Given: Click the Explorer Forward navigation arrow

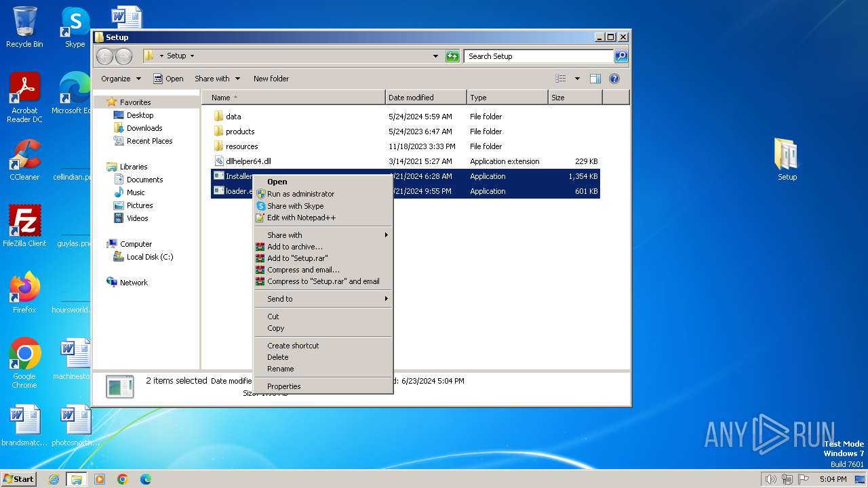Looking at the screenshot, I should click(123, 56).
